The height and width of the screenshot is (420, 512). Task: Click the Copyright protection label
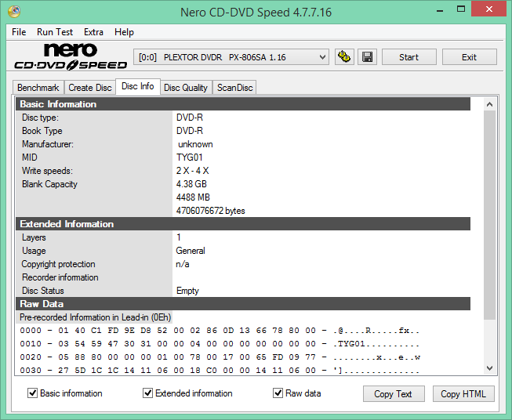tap(58, 264)
